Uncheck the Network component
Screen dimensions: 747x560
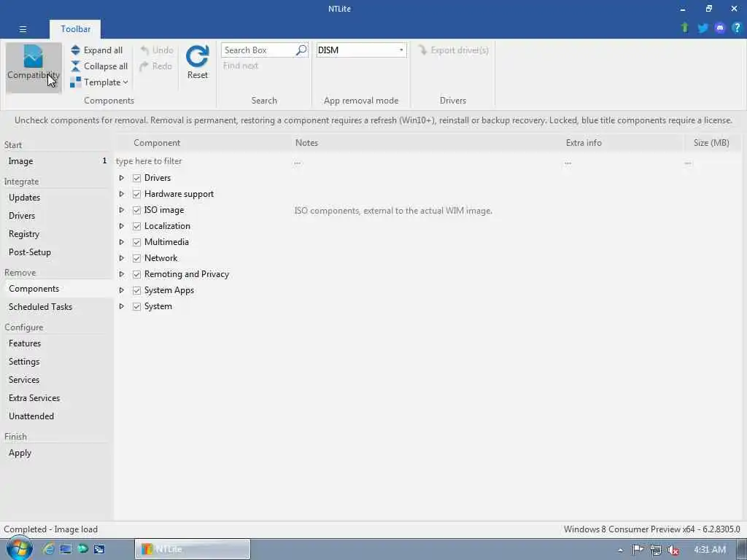coord(136,258)
